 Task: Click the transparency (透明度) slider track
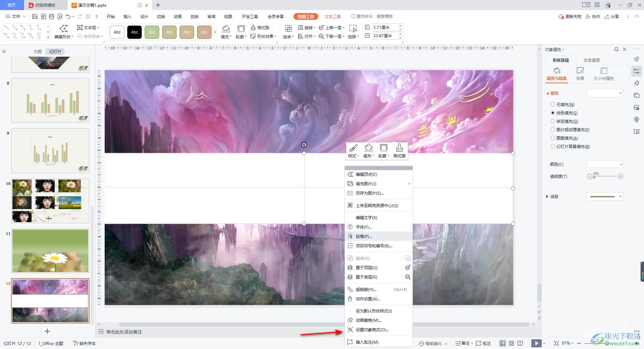click(605, 176)
